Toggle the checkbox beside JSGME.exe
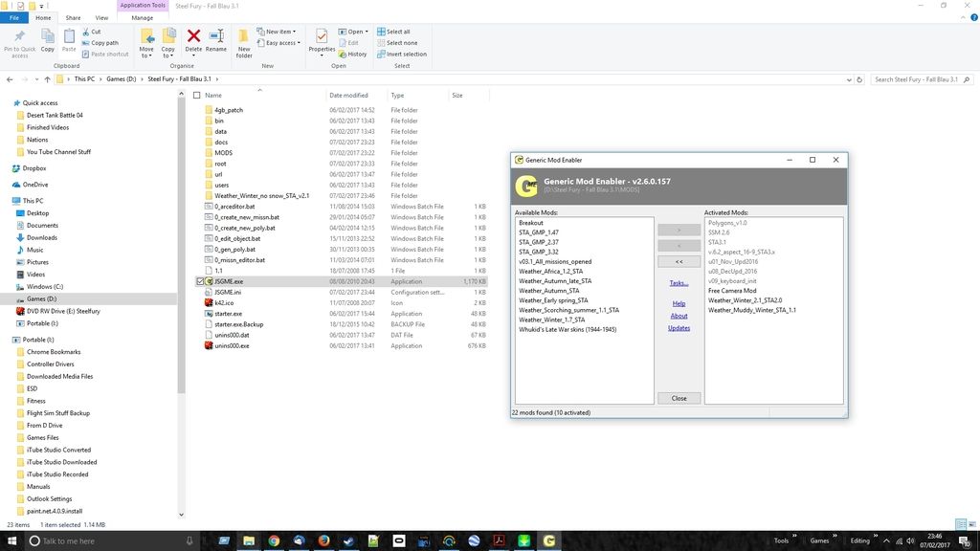The width and height of the screenshot is (980, 551). click(200, 282)
